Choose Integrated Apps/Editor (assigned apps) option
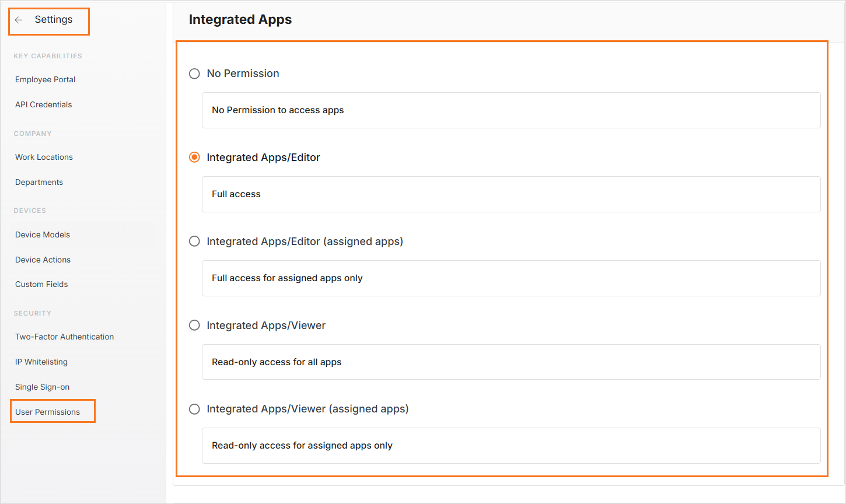This screenshot has height=504, width=846. coord(194,242)
